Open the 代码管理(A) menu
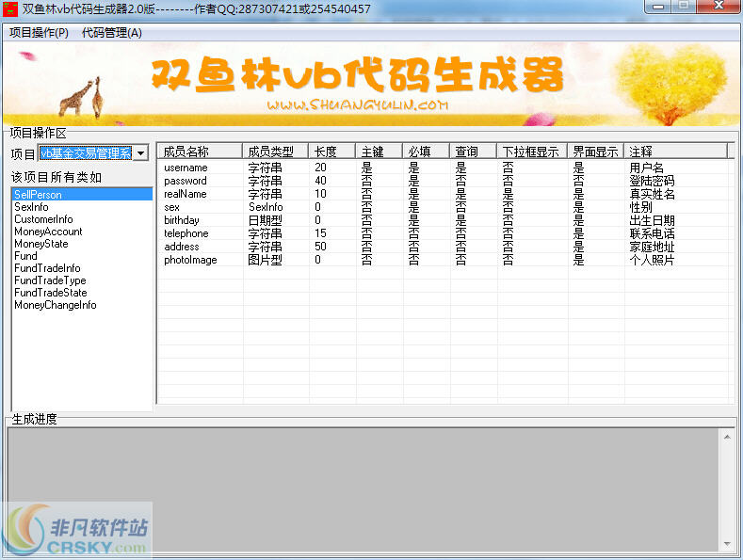Image resolution: width=743 pixels, height=560 pixels. (x=111, y=33)
